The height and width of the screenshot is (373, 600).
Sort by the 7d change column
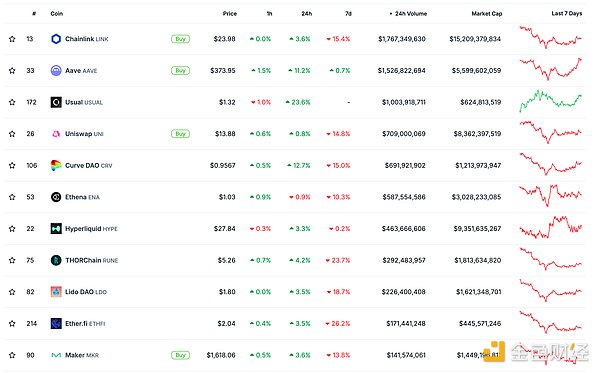[x=348, y=14]
